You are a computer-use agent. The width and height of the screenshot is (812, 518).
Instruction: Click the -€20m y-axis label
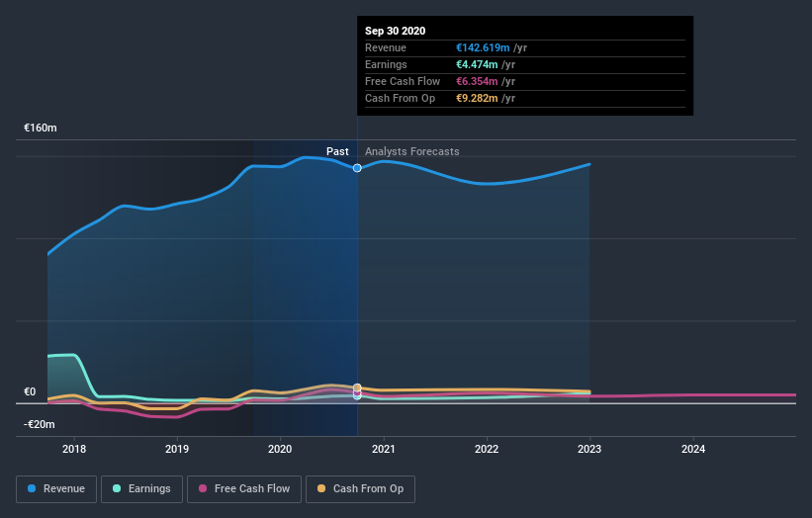40,424
